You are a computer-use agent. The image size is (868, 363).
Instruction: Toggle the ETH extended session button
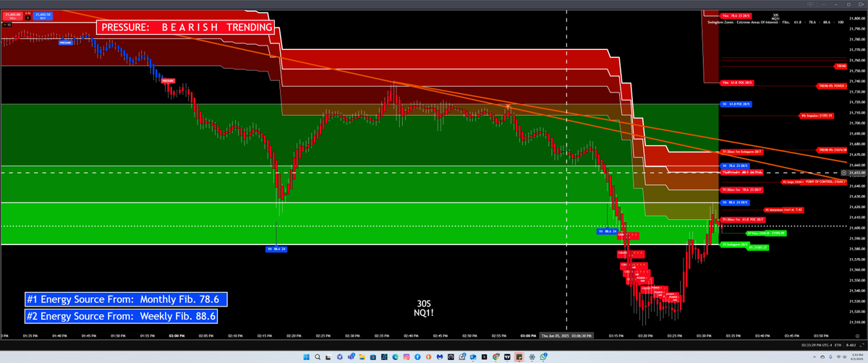838,346
